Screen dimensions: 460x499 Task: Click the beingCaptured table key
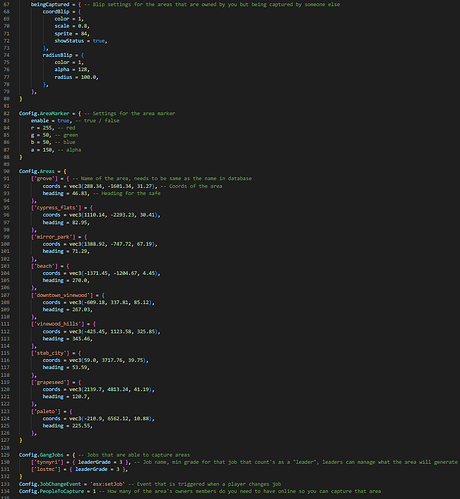50,4
